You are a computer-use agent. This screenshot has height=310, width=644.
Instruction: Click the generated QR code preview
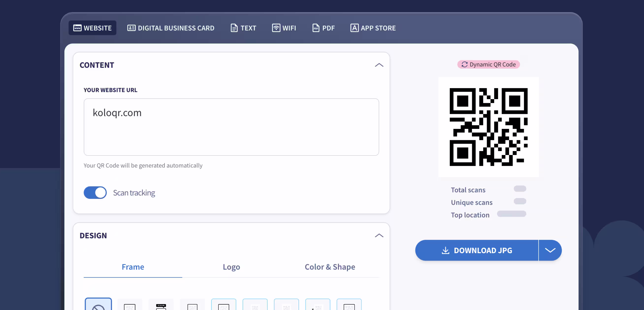488,127
